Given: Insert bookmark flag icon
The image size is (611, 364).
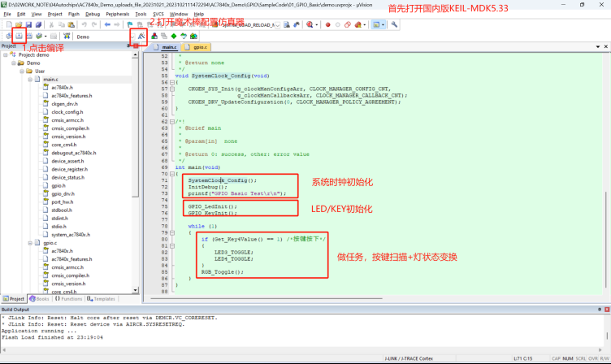Looking at the screenshot, I should tap(130, 24).
